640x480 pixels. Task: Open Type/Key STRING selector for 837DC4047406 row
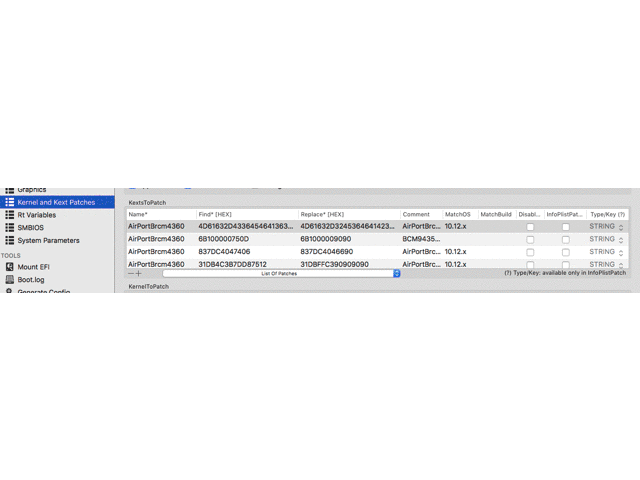(x=606, y=252)
